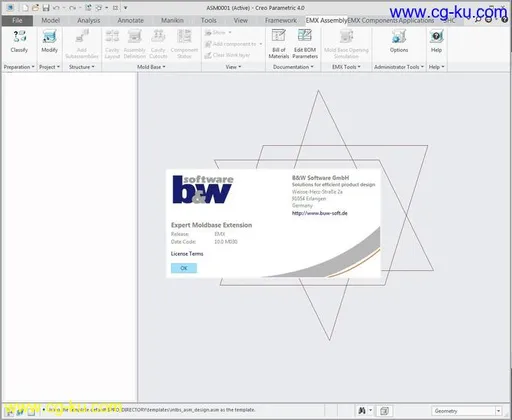Image resolution: width=512 pixels, height=420 pixels.
Task: Open the Geometry selection filter combo box
Action: coord(466,411)
